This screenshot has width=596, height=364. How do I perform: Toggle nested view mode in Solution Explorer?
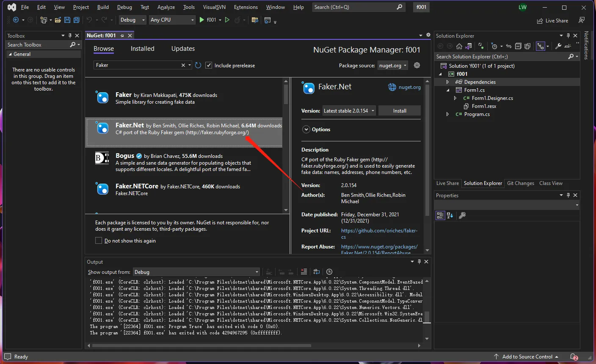[x=541, y=46]
